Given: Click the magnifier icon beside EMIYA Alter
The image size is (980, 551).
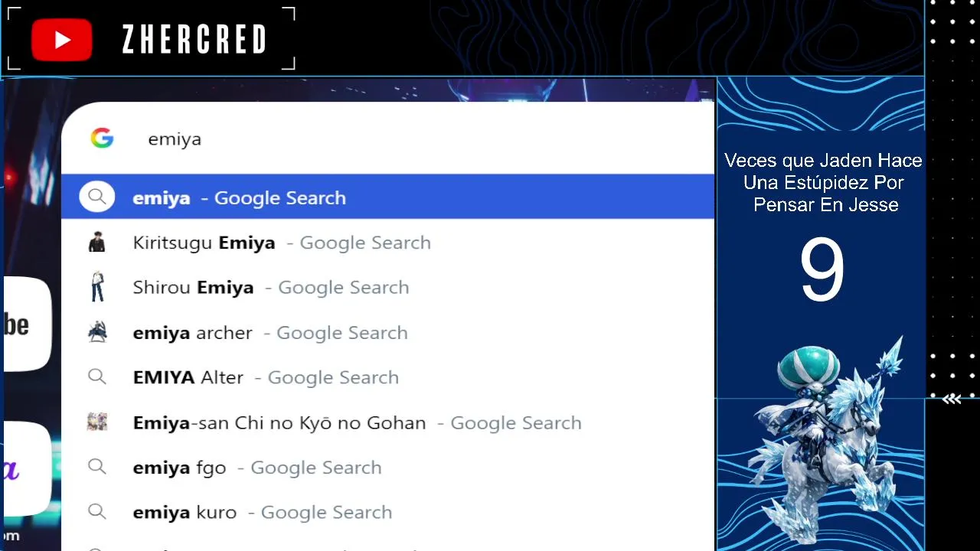Looking at the screenshot, I should tap(97, 377).
